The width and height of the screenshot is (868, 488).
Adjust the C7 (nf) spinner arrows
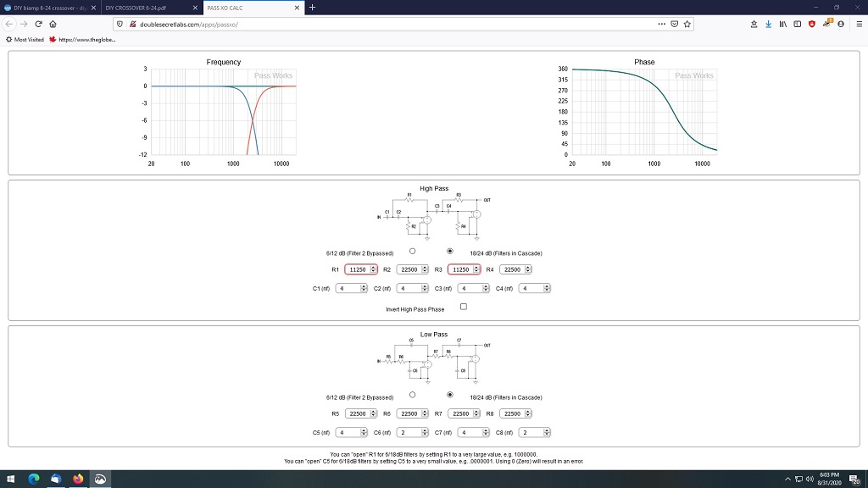486,432
